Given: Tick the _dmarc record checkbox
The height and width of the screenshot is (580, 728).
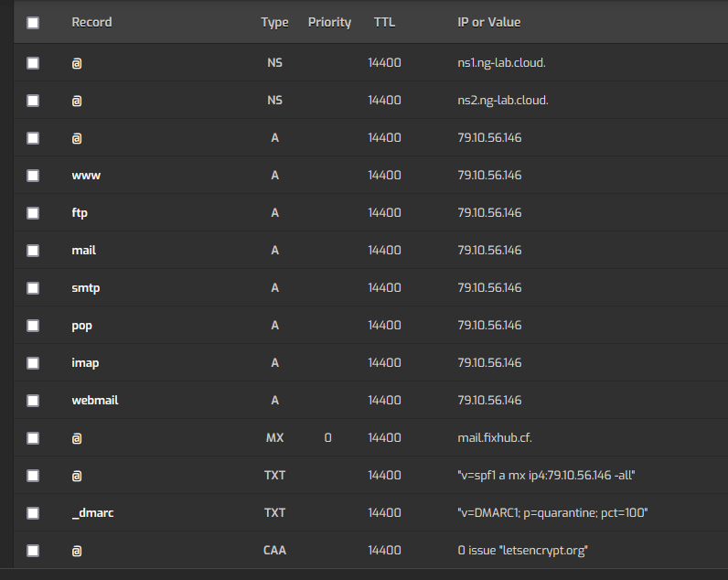Looking at the screenshot, I should click(x=33, y=513).
